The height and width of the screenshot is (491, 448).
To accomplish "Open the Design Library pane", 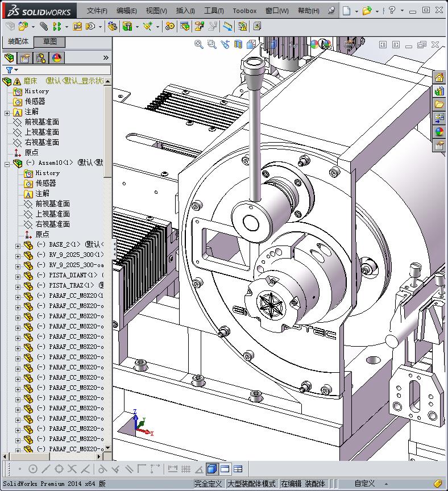I will pos(439,91).
